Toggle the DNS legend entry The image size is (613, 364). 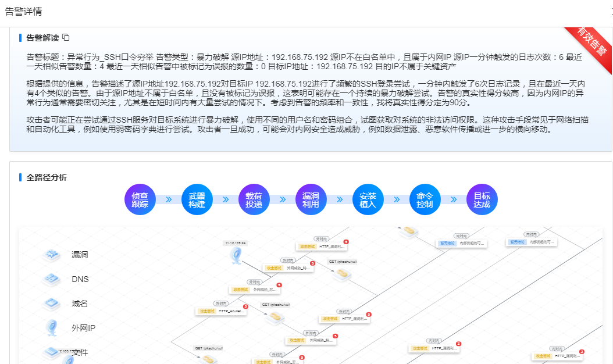[80, 280]
